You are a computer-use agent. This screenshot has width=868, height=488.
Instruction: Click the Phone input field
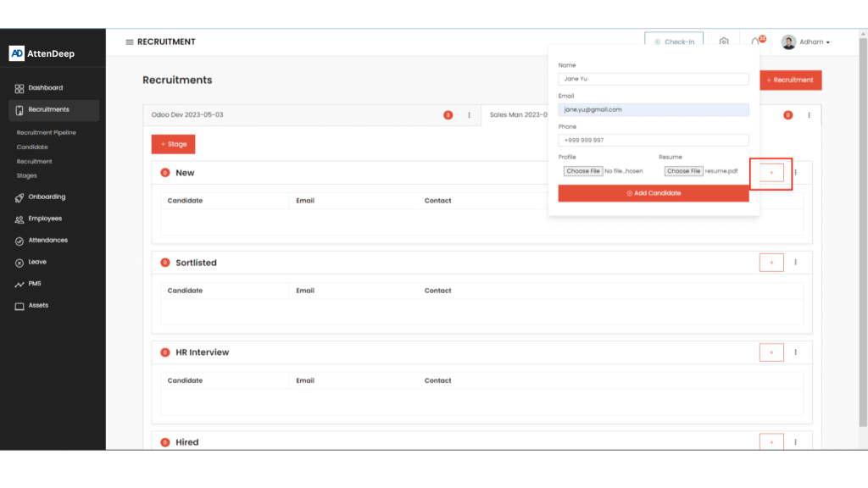coord(653,140)
